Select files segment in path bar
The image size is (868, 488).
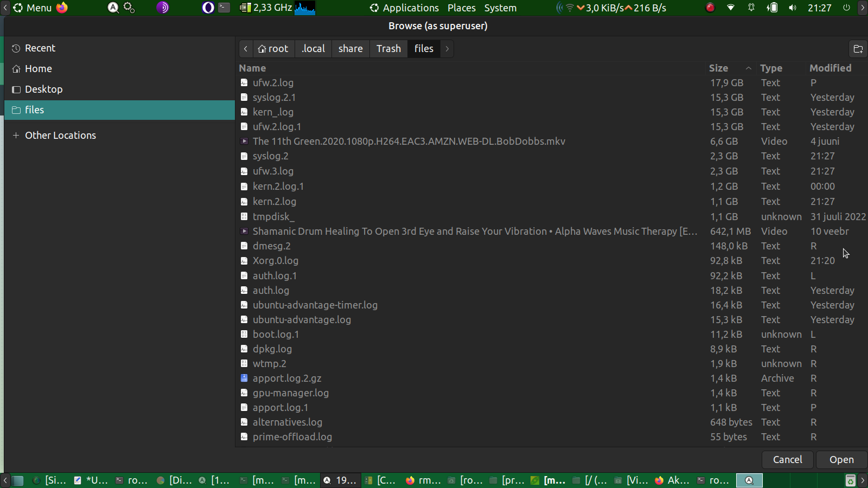coord(424,49)
